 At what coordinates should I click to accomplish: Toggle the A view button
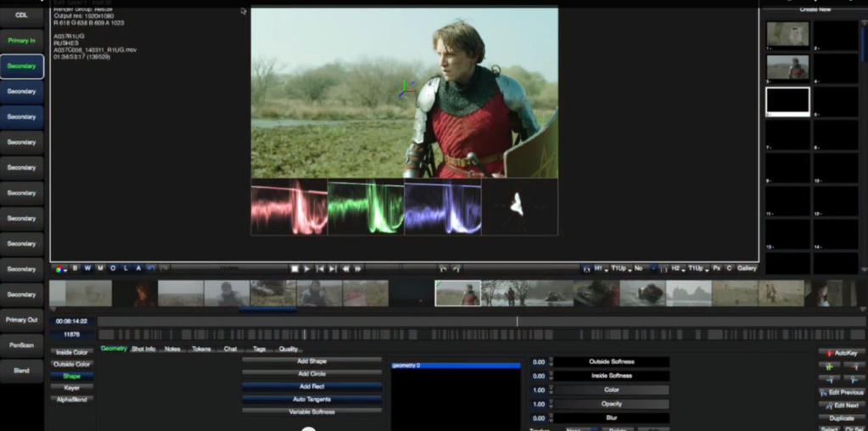click(138, 268)
